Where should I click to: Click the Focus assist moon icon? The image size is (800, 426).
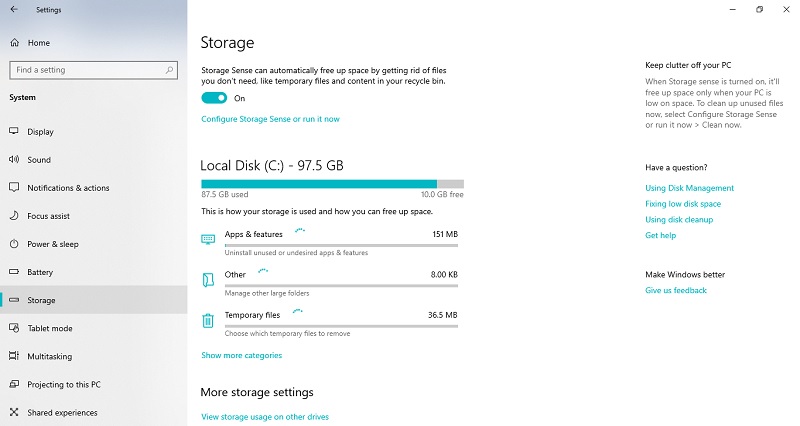click(15, 216)
